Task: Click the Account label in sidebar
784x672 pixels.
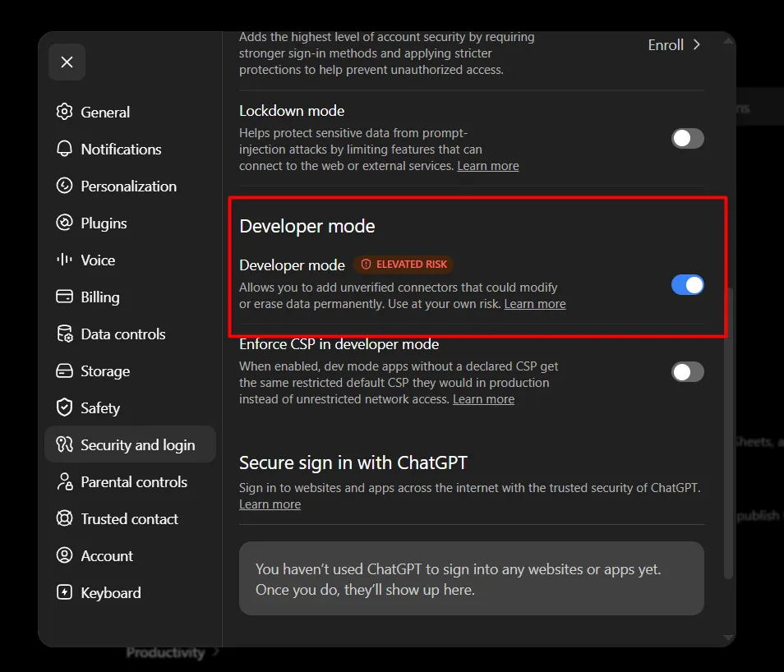Action: click(107, 556)
